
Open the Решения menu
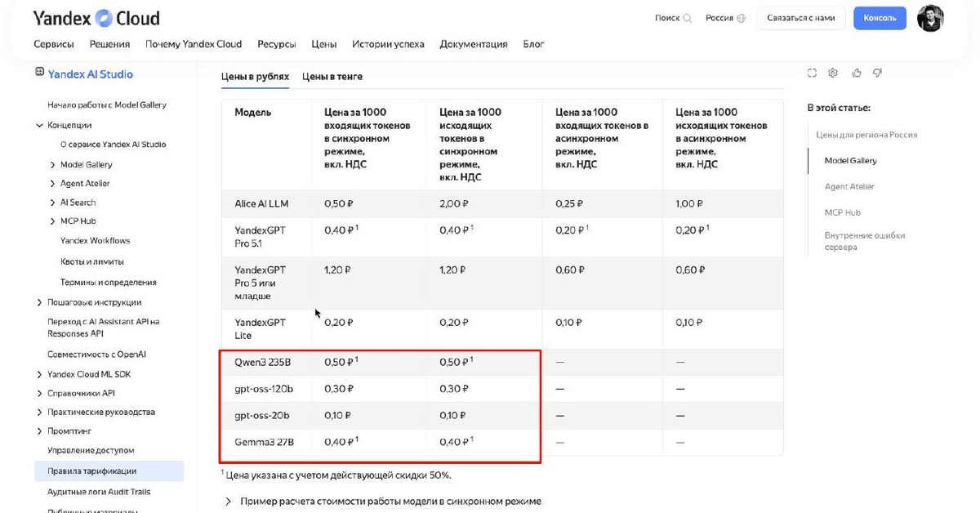(x=109, y=44)
